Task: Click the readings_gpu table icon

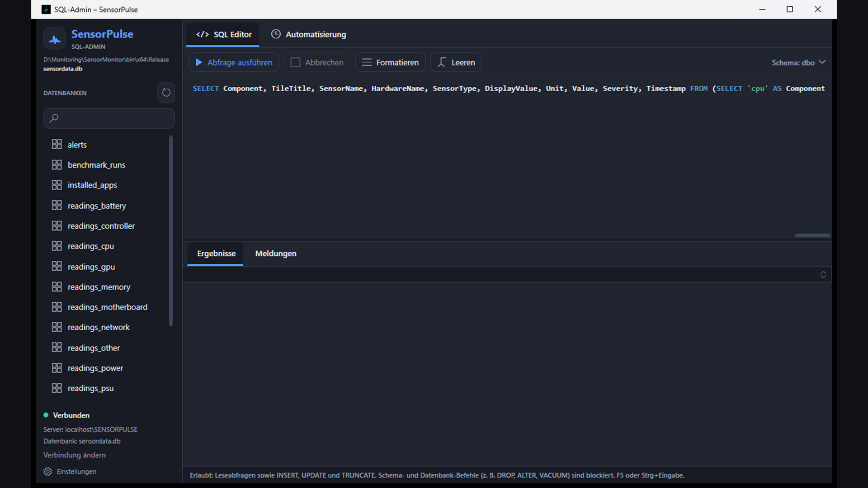Action: click(57, 266)
